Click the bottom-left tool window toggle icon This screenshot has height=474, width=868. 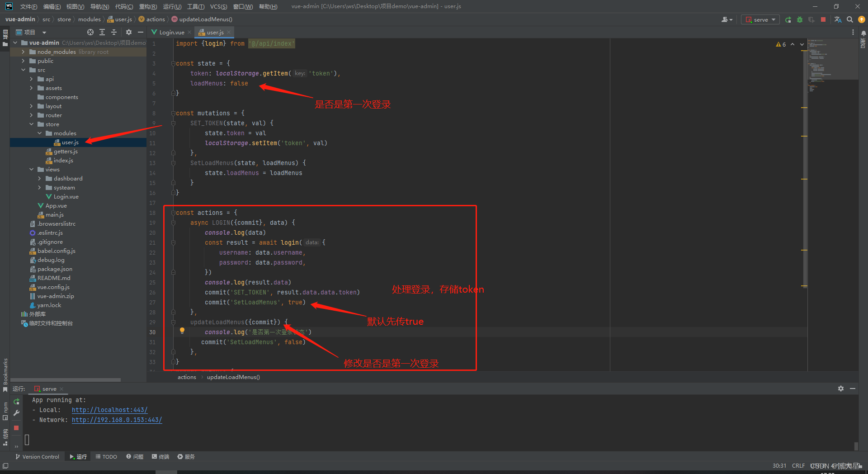tap(5, 465)
